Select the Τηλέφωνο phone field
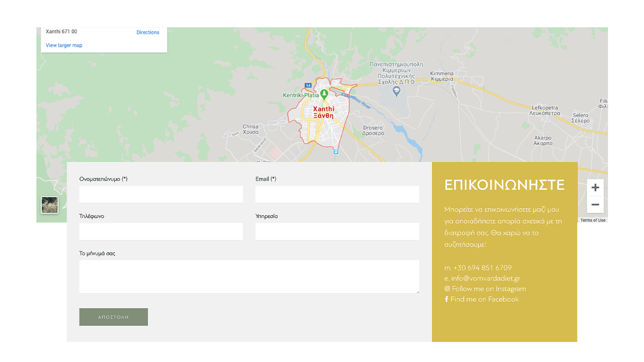Screen dimensions: 644x362 (x=161, y=231)
